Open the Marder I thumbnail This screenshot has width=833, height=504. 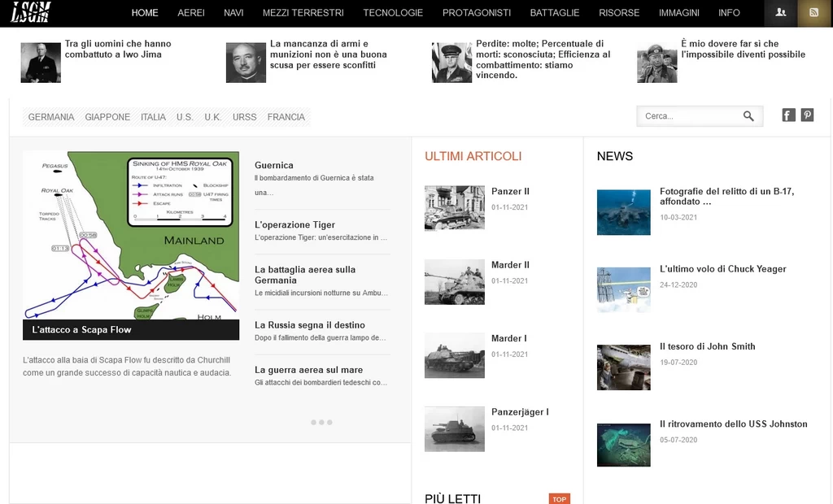coord(455,355)
